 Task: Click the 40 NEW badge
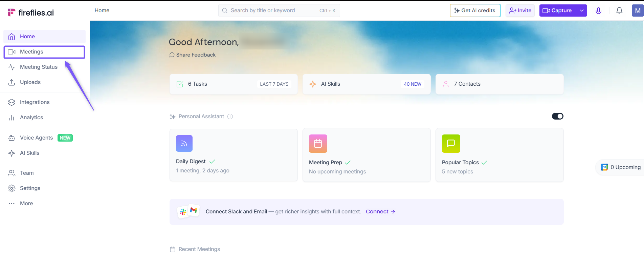point(413,84)
